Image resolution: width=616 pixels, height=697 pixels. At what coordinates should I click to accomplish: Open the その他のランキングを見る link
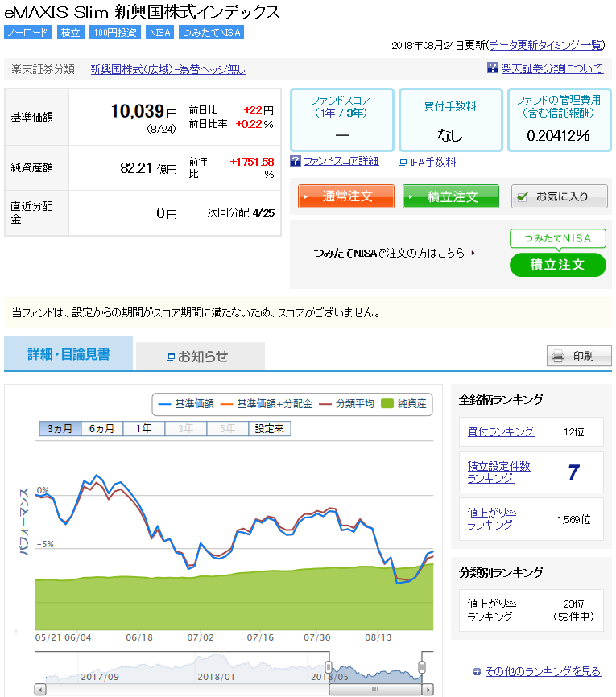pos(543,671)
